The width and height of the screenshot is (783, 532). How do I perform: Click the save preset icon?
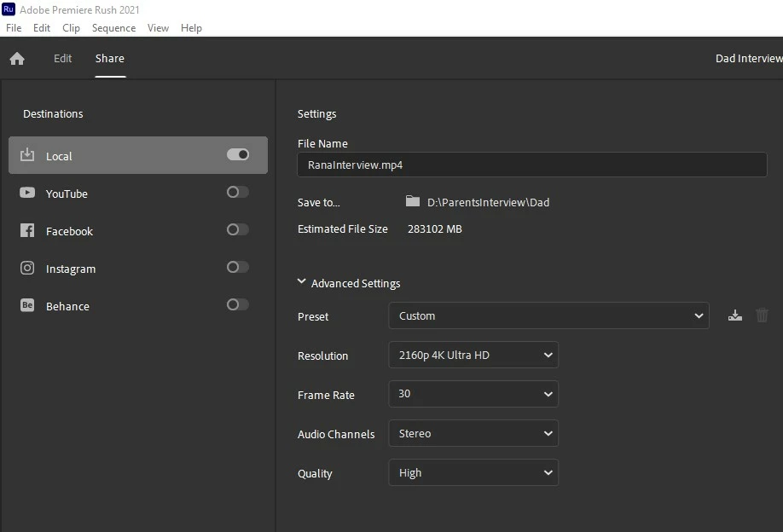click(x=735, y=315)
